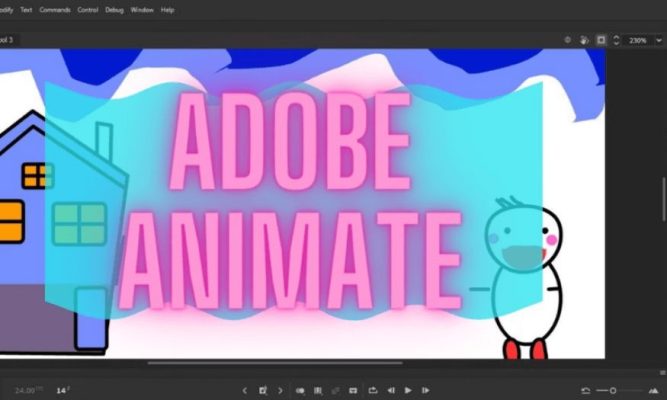667x400 pixels.
Task: Step back one frame
Action: point(391,390)
